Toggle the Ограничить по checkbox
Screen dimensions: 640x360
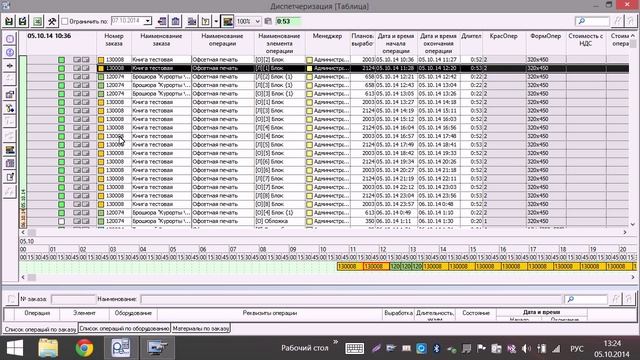64,21
